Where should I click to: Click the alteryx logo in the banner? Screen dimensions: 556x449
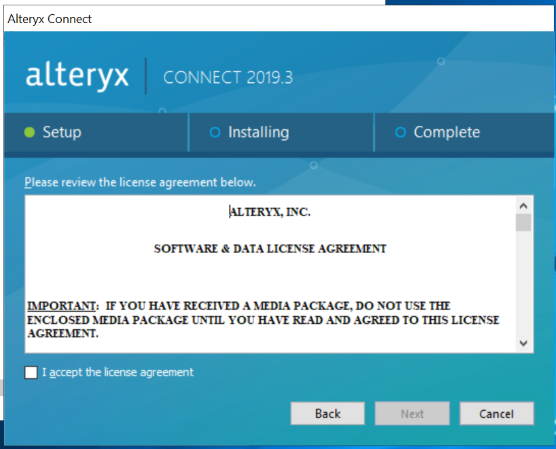77,76
